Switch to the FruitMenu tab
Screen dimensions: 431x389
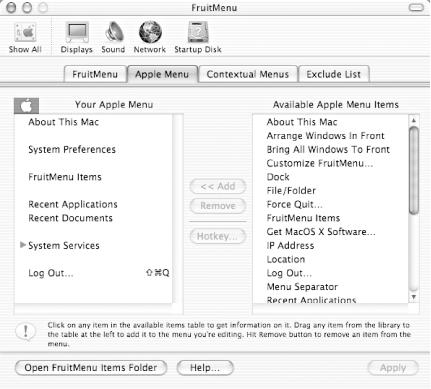(95, 74)
